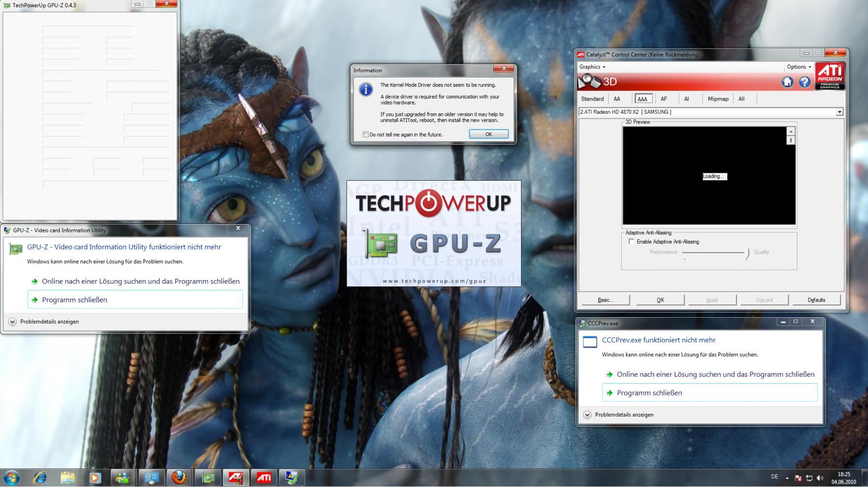Show hidden system tray icons

[x=787, y=478]
